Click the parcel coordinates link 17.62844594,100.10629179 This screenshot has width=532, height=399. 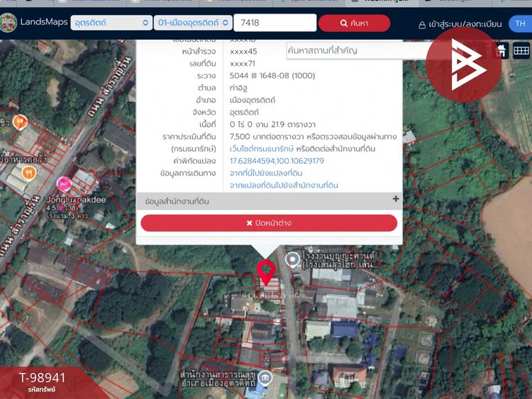tap(277, 161)
